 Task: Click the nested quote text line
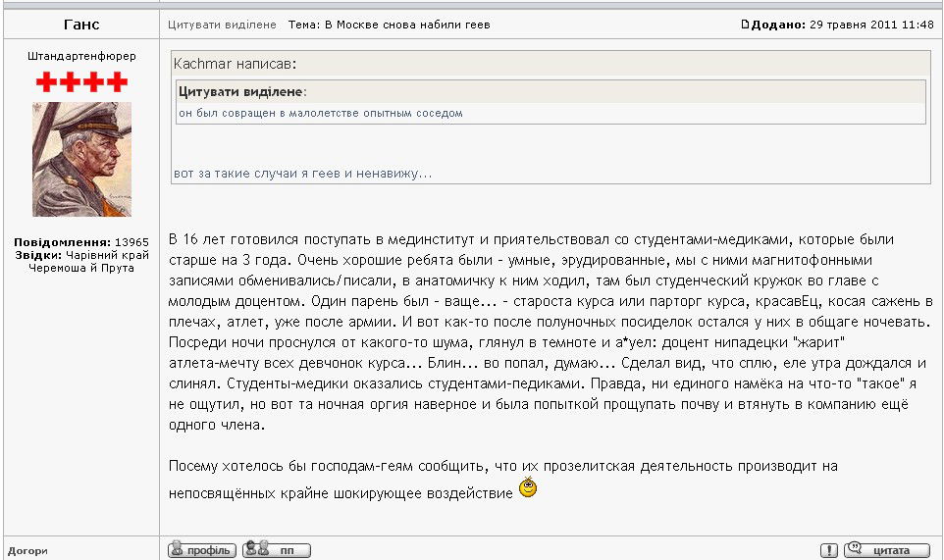coord(320,113)
